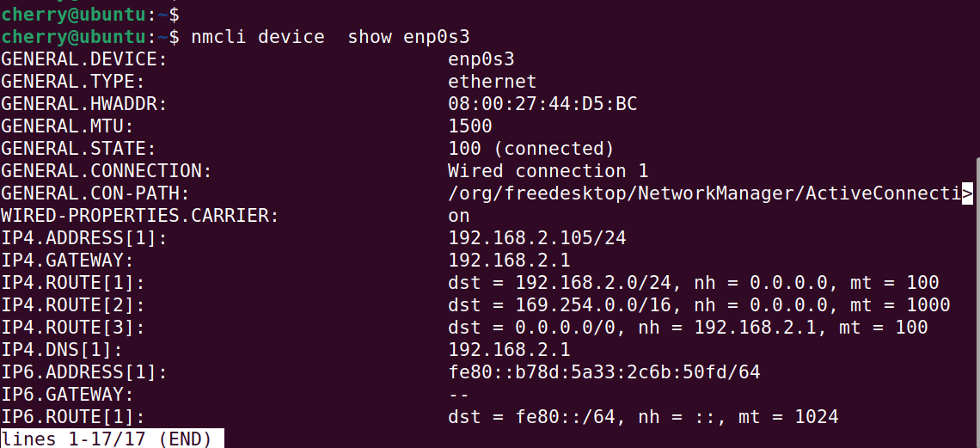Click the IP4.ROUTE[3] default route value
The width and height of the screenshot is (980, 448).
pyautogui.click(x=688, y=328)
